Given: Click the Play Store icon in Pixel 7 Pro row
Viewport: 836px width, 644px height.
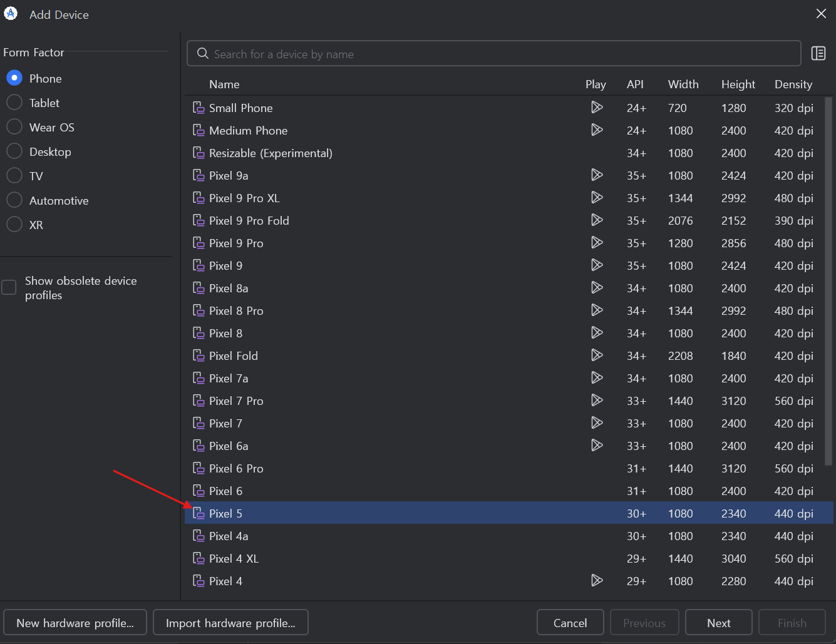Looking at the screenshot, I should (x=597, y=401).
